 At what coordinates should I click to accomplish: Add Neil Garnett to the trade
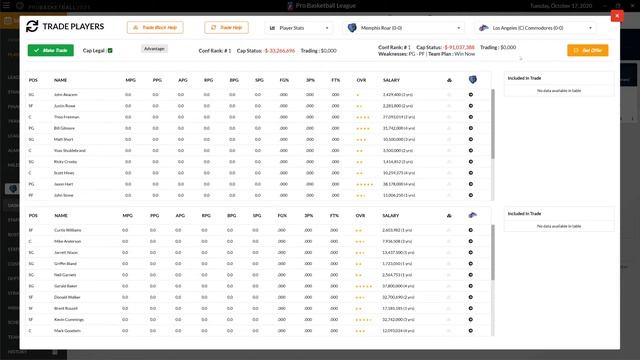471,275
